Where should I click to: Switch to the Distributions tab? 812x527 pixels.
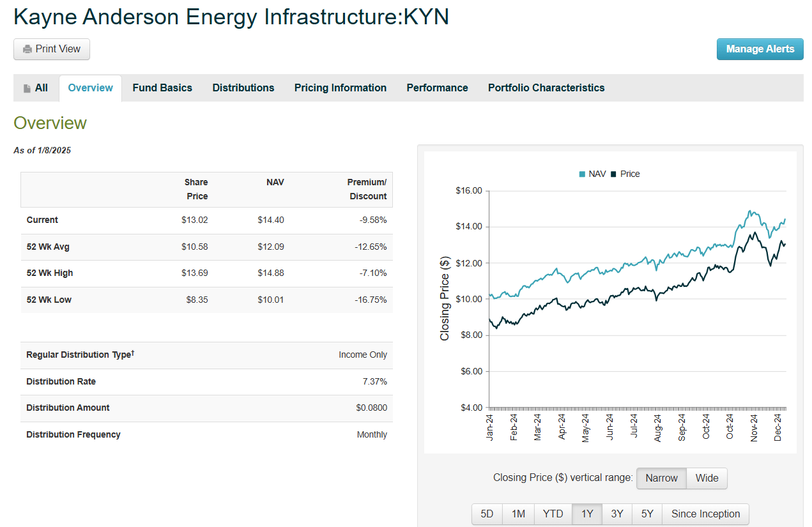tap(243, 88)
